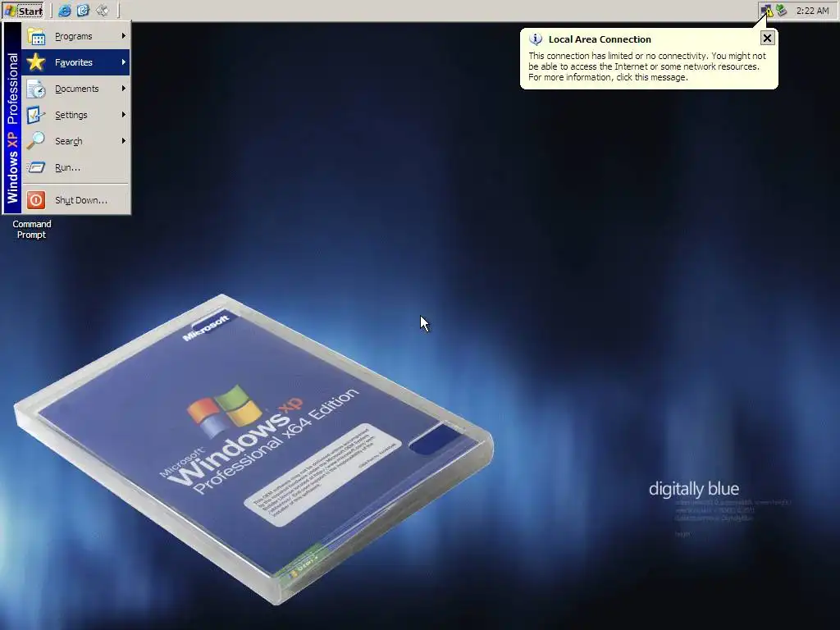
Task: Click the limited connectivity balloon message
Action: click(x=647, y=66)
